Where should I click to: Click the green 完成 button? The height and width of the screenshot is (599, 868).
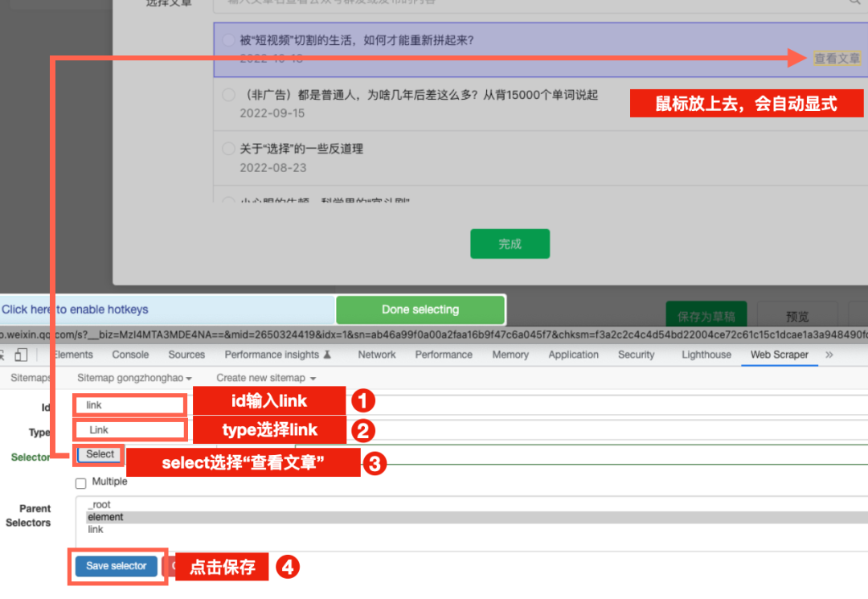coord(510,244)
